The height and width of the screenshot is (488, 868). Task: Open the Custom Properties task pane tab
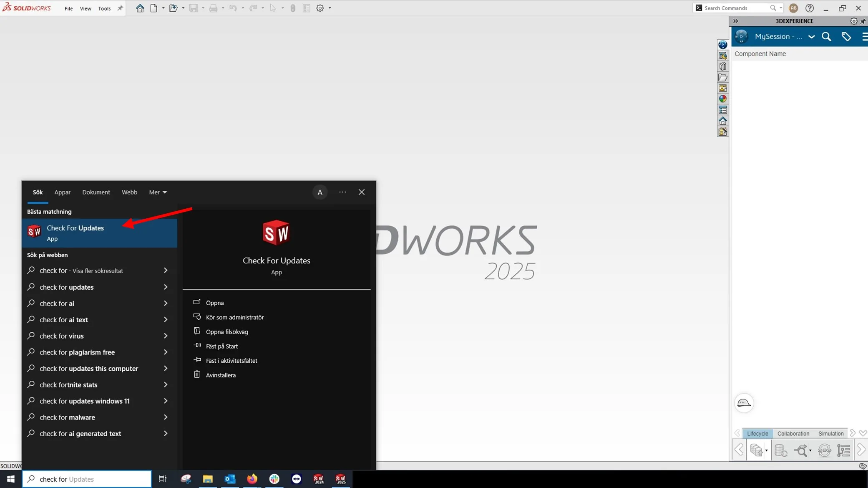(x=723, y=110)
